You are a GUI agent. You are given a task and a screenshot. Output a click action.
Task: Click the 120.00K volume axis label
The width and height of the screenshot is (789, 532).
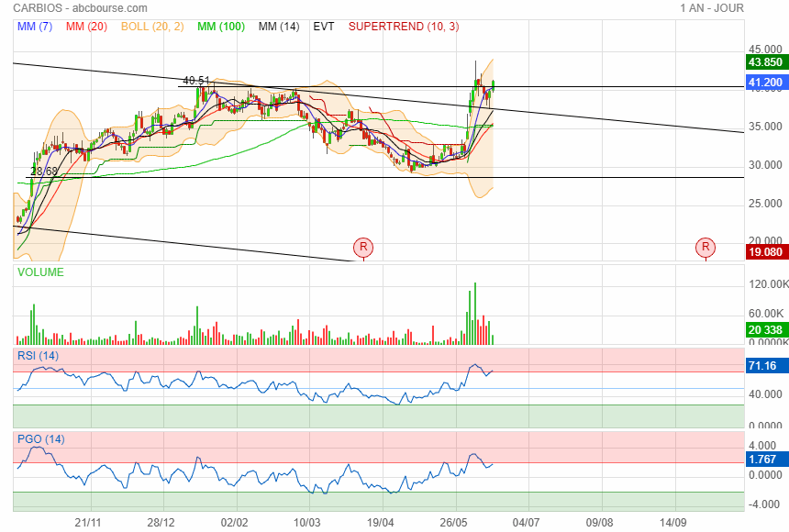(769, 284)
